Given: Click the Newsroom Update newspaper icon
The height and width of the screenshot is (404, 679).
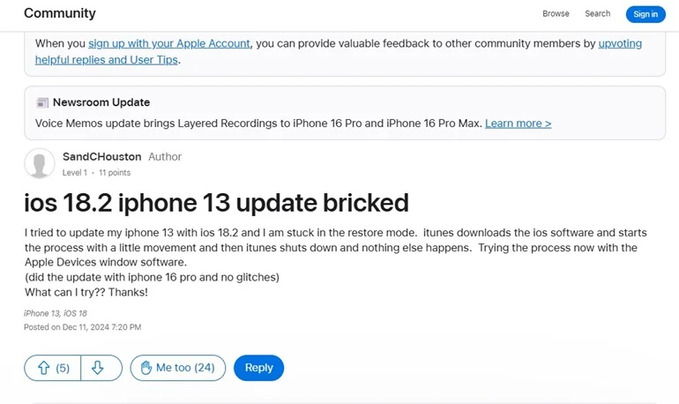Looking at the screenshot, I should pos(42,103).
